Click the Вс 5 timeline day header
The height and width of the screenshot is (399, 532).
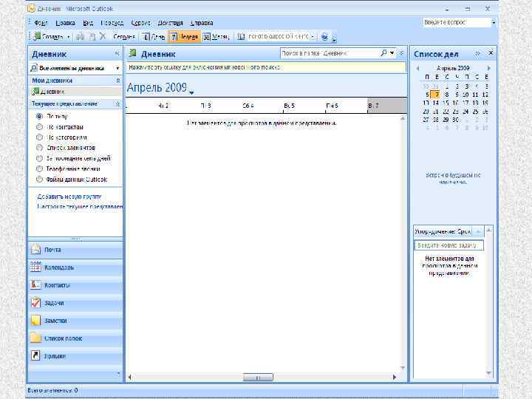click(289, 106)
